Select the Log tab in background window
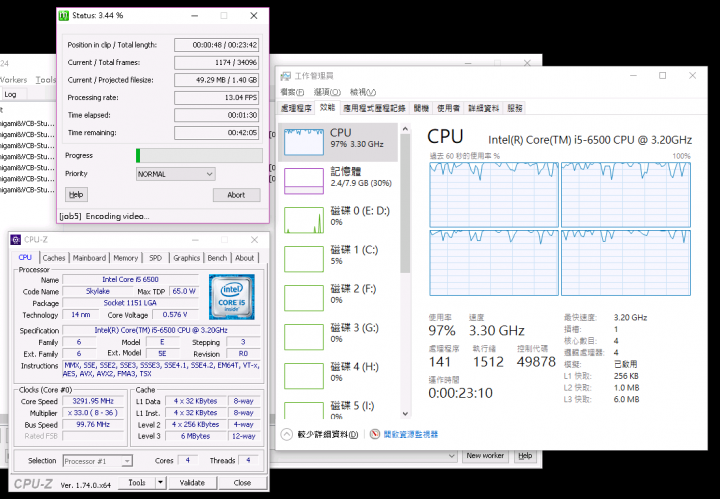 coord(10,94)
